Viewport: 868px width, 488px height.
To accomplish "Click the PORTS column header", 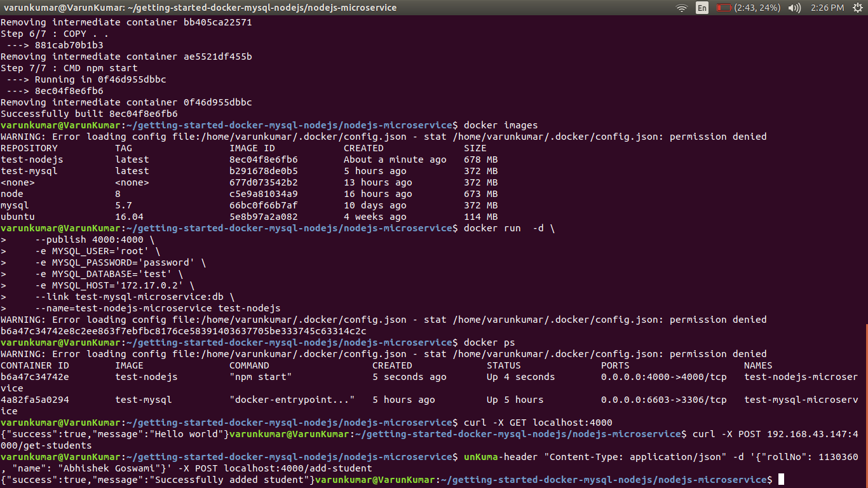I will point(615,365).
